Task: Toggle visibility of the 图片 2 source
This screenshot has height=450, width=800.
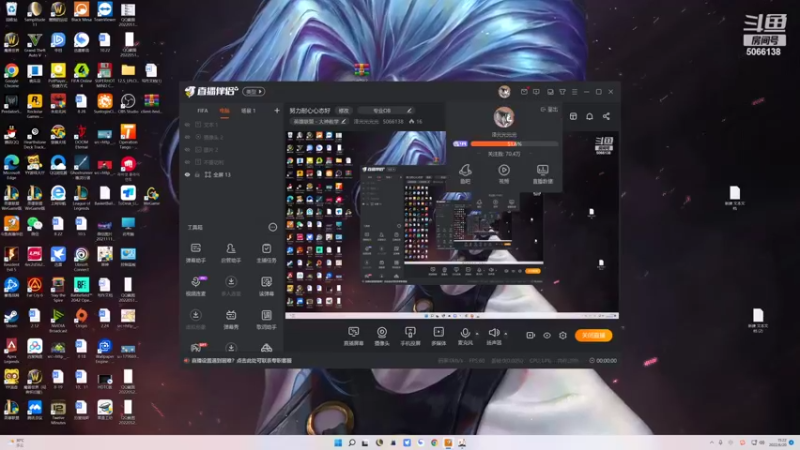Action: (x=187, y=149)
